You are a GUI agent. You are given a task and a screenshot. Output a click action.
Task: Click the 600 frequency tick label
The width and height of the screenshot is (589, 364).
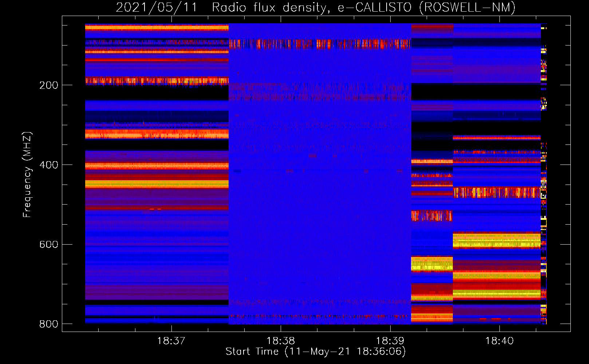click(x=49, y=245)
